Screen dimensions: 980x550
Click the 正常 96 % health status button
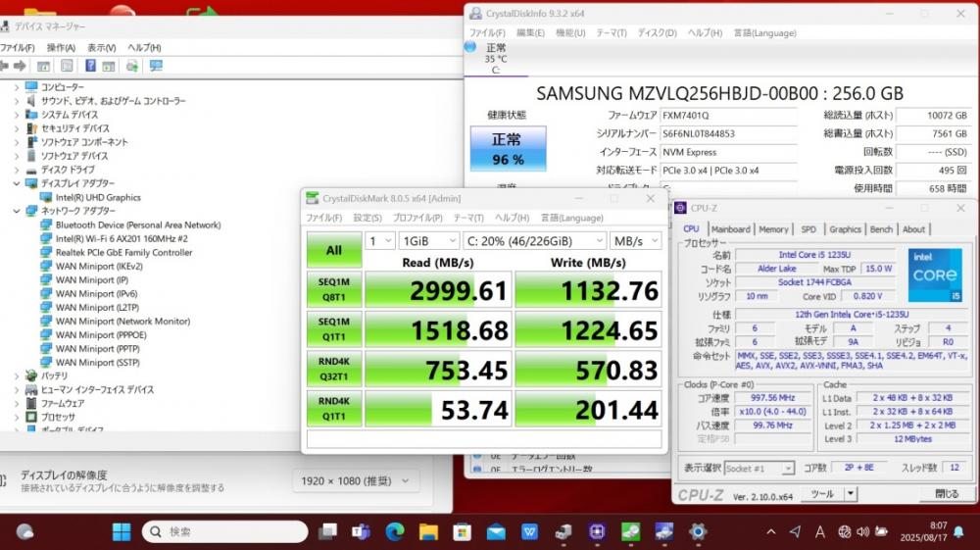(x=508, y=149)
